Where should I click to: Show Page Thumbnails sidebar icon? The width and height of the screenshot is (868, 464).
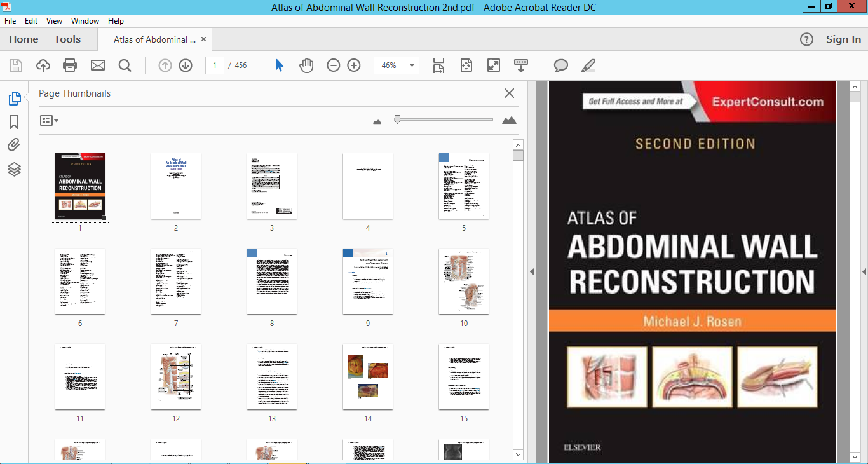(x=14, y=99)
